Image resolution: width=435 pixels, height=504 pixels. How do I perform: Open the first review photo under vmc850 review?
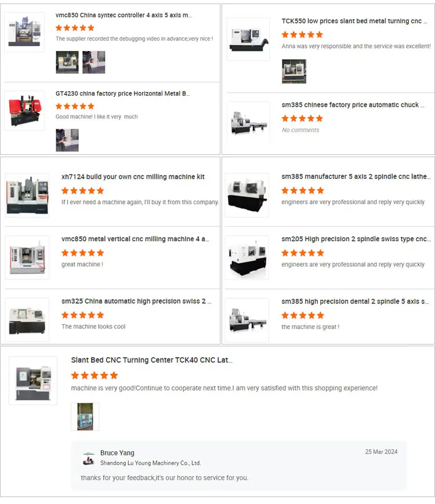pos(67,63)
